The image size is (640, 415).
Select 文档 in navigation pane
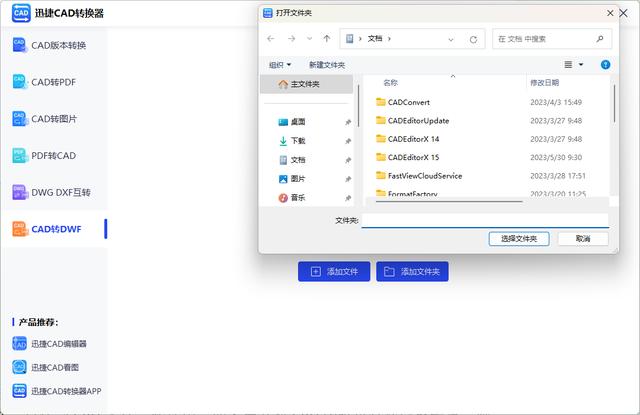pyautogui.click(x=298, y=160)
